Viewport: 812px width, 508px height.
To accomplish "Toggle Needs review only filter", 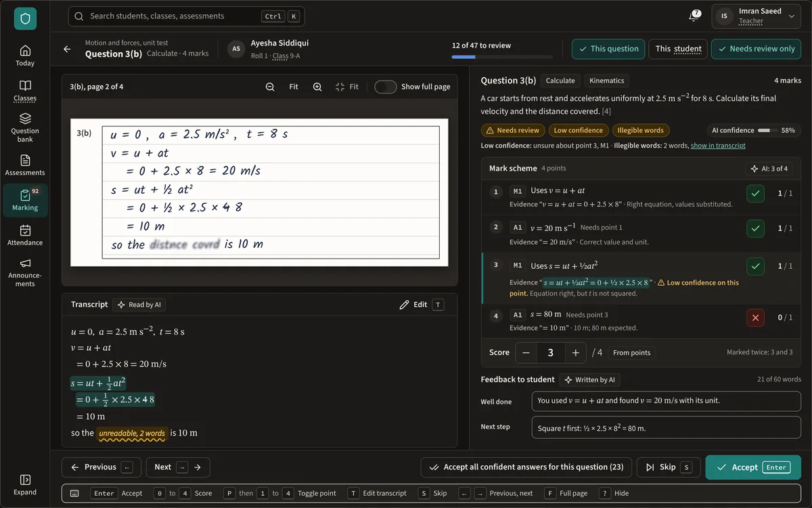I will (x=756, y=49).
